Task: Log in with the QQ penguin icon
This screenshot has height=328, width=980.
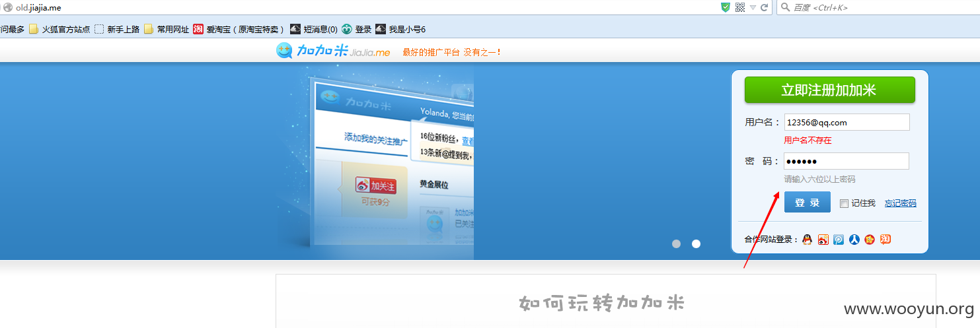Action: pos(807,240)
